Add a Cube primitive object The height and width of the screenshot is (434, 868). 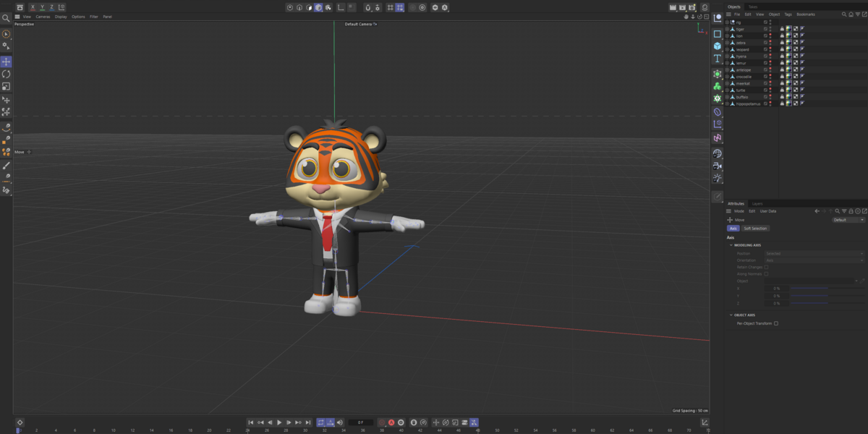[x=718, y=46]
